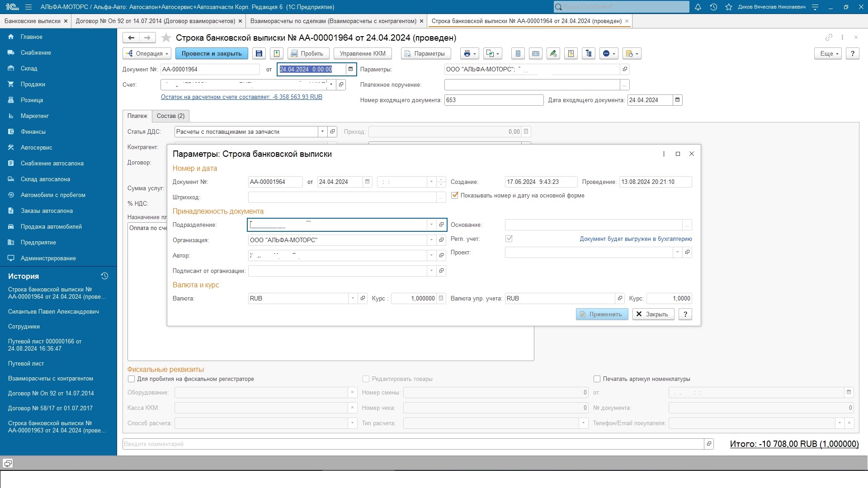868x488 pixels.
Task: Open history clock icon in title bar
Action: click(x=713, y=7)
